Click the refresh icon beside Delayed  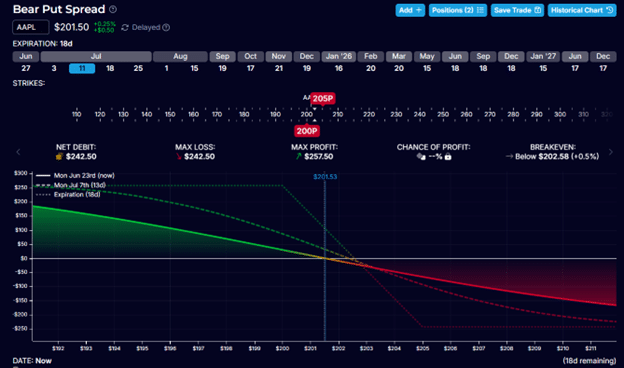(x=125, y=27)
